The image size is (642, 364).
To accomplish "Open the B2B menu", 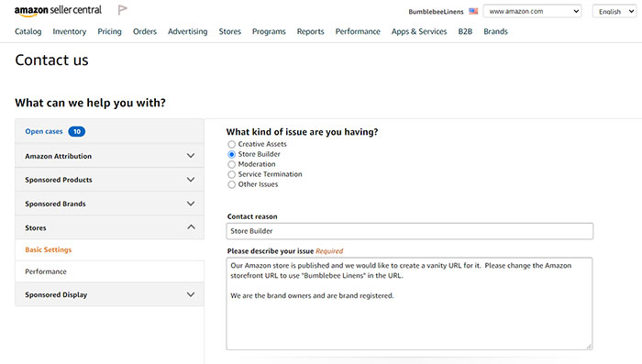I will 465,31.
